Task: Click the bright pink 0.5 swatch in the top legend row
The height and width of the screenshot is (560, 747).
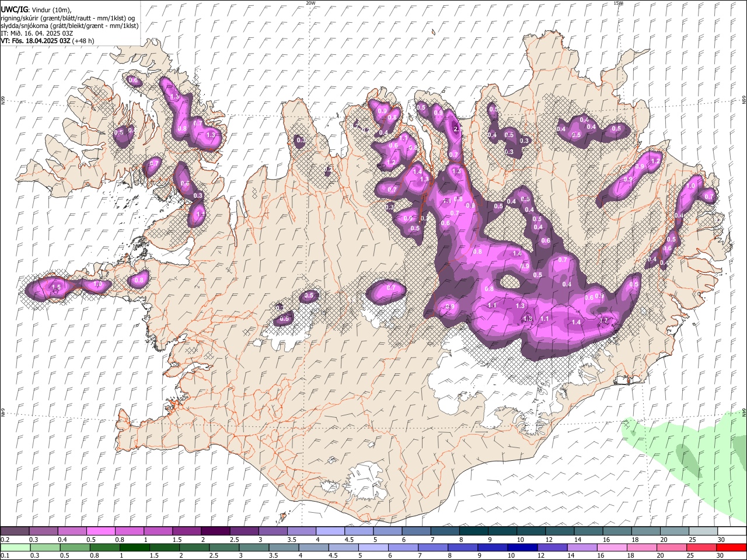Action: pyautogui.click(x=100, y=531)
